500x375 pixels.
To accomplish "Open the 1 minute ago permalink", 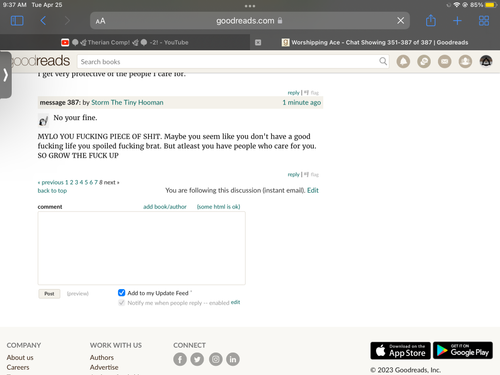I will point(302,102).
